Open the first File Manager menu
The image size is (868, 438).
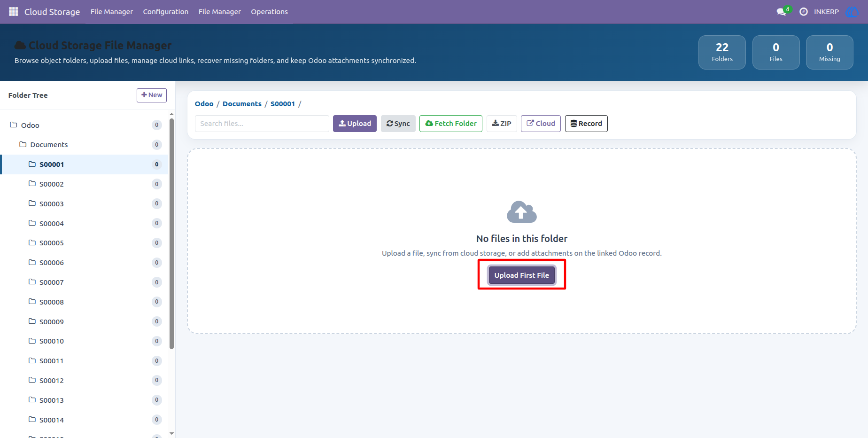[112, 12]
